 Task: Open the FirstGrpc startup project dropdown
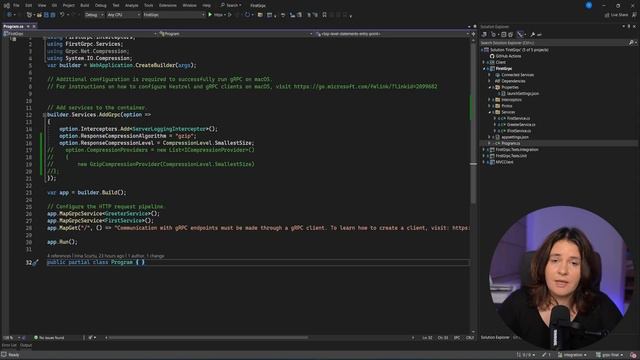pyautogui.click(x=174, y=15)
